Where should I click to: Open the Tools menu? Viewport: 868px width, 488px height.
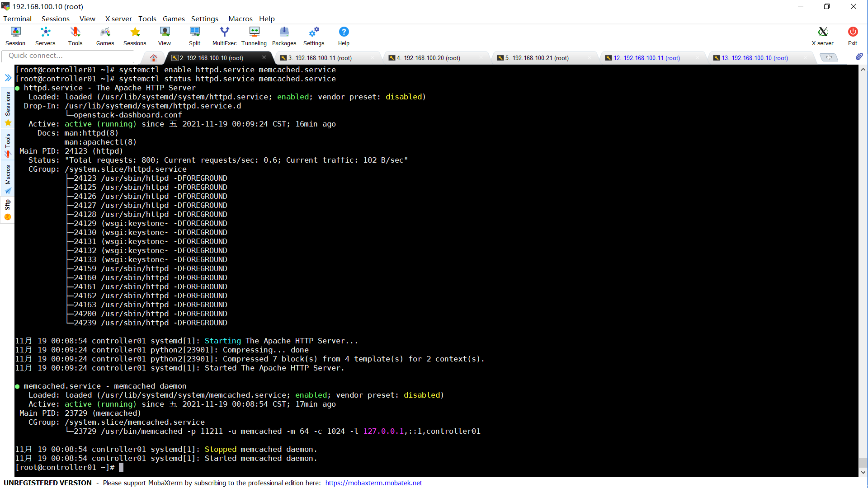click(x=147, y=19)
